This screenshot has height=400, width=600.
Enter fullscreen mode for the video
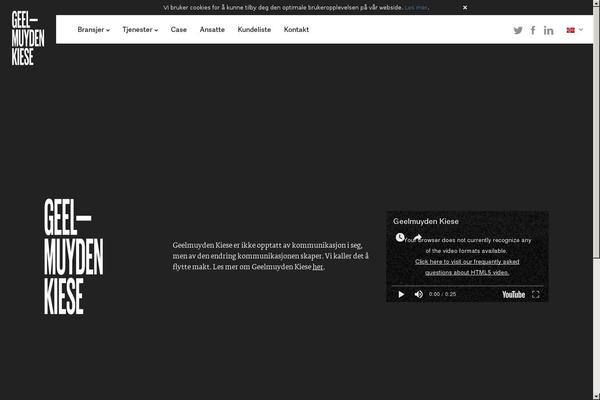536,294
